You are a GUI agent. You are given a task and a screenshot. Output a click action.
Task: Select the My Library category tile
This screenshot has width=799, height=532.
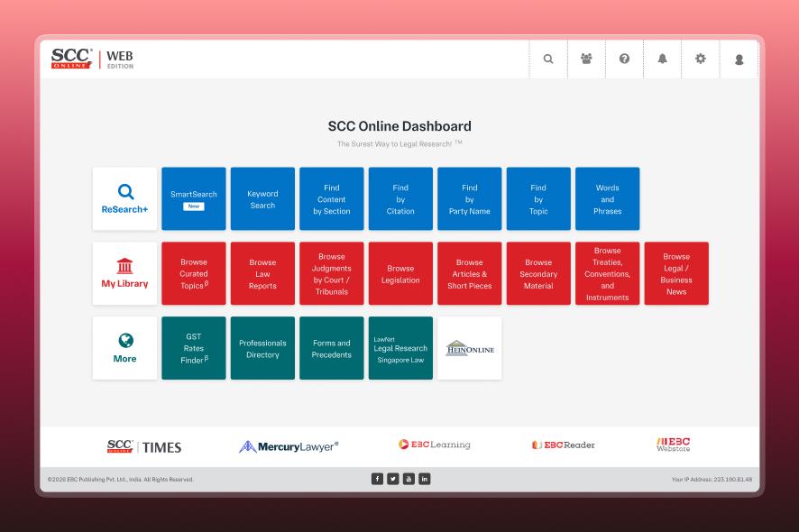[x=124, y=274]
